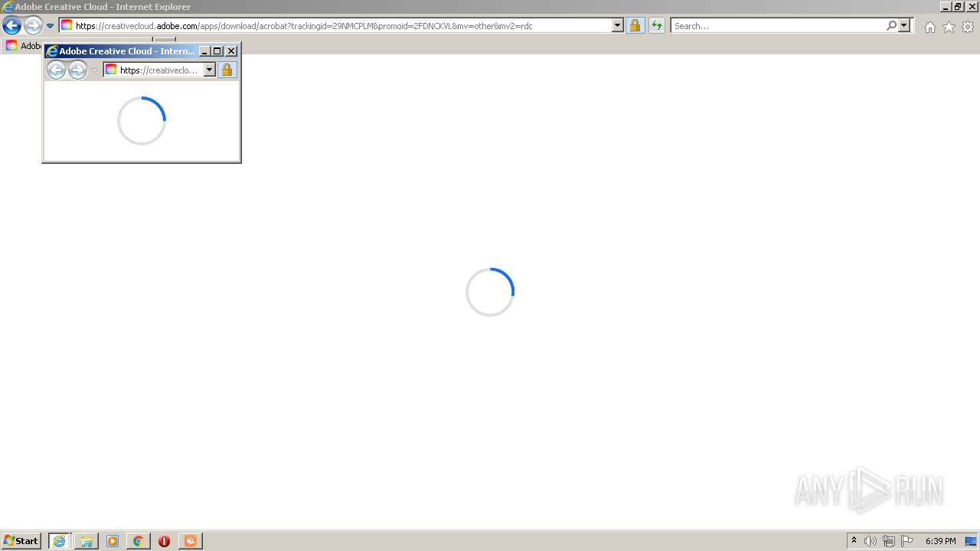Viewport: 980px width, 551px height.
Task: Minimize the popup Adobe Creative Cloud window
Action: (204, 51)
